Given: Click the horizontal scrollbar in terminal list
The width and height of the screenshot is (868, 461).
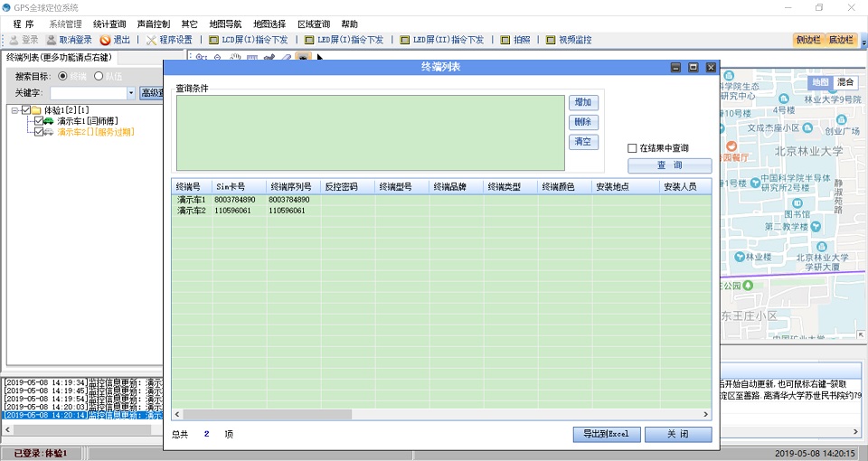Looking at the screenshot, I should tap(271, 415).
